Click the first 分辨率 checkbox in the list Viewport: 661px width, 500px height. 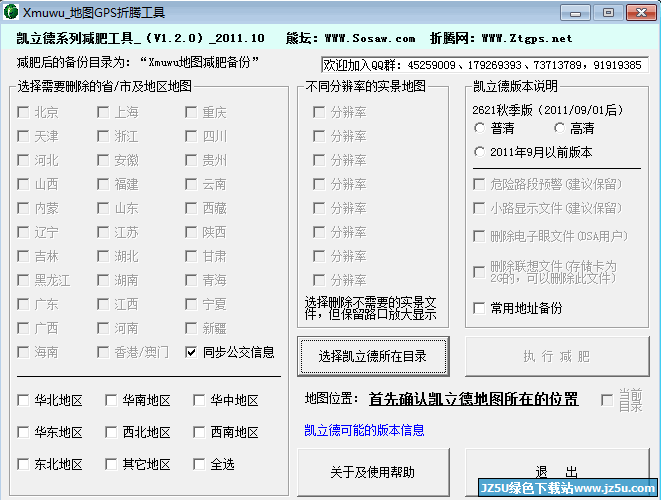coord(319,112)
